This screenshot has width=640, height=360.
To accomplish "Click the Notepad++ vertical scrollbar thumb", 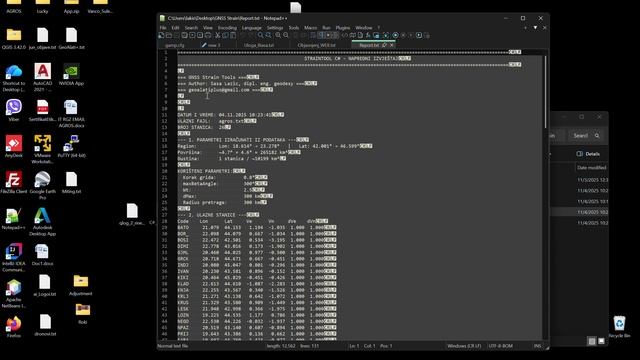I will tap(545, 91).
